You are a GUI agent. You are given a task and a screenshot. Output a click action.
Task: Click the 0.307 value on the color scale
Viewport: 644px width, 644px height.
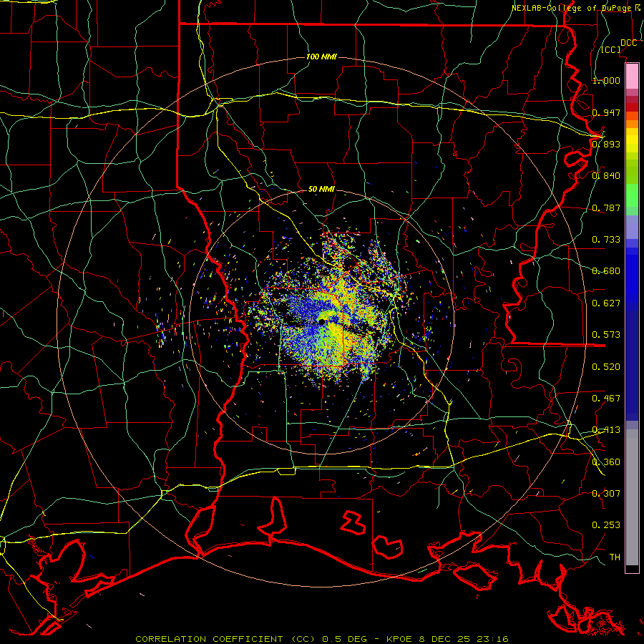pyautogui.click(x=606, y=493)
